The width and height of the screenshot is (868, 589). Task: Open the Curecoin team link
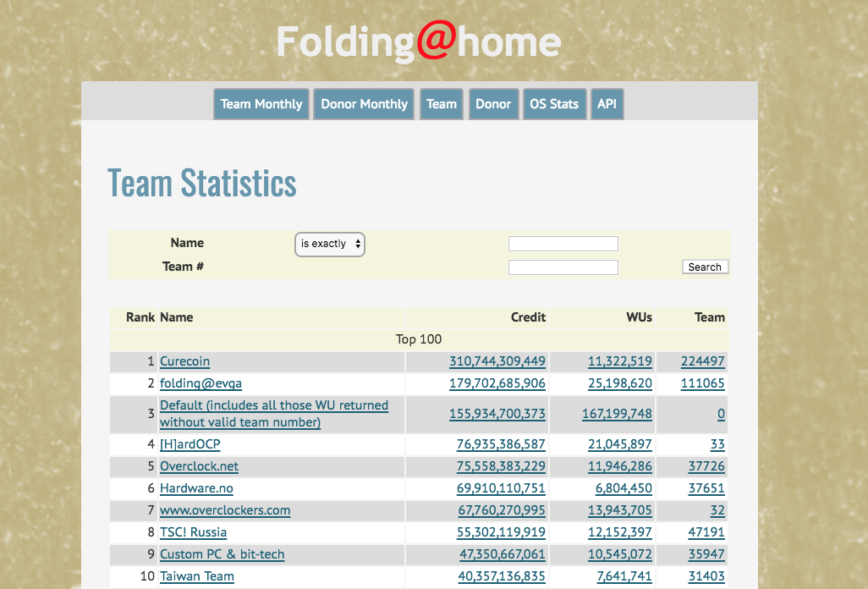click(185, 361)
